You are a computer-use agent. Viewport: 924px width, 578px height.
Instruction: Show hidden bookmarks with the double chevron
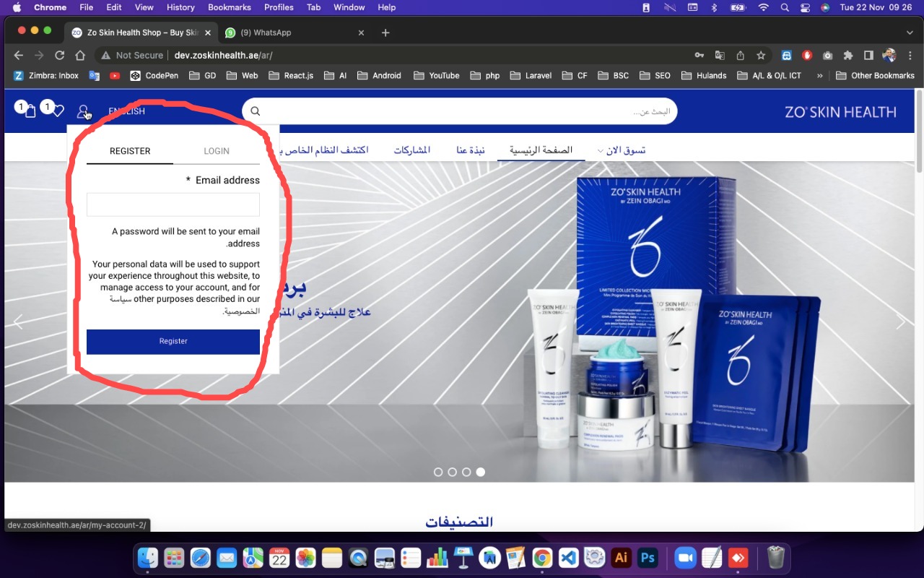coord(820,75)
